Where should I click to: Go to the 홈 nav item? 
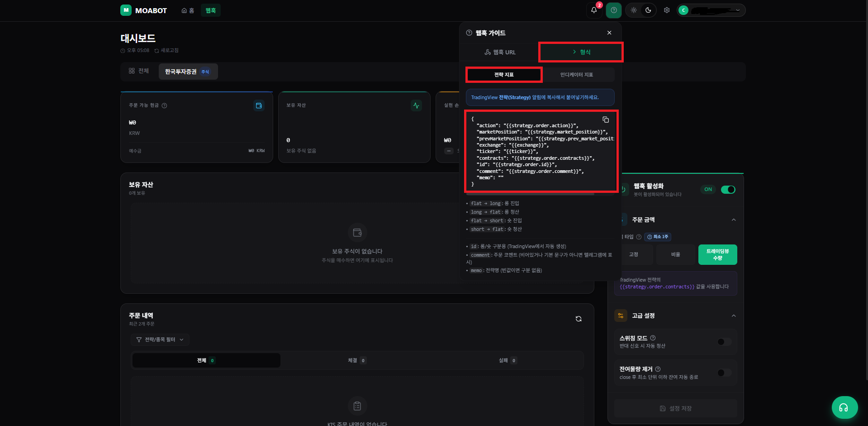(188, 10)
